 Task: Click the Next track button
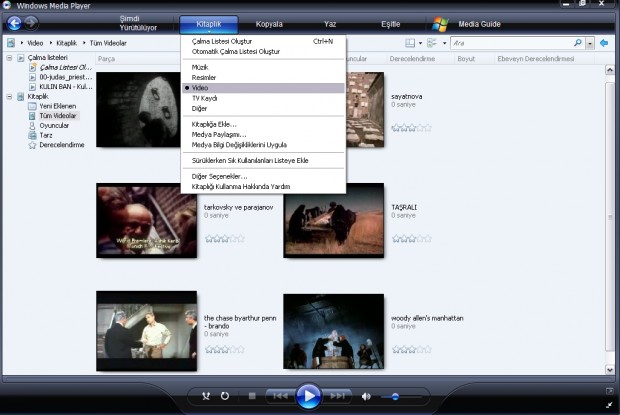tap(337, 396)
